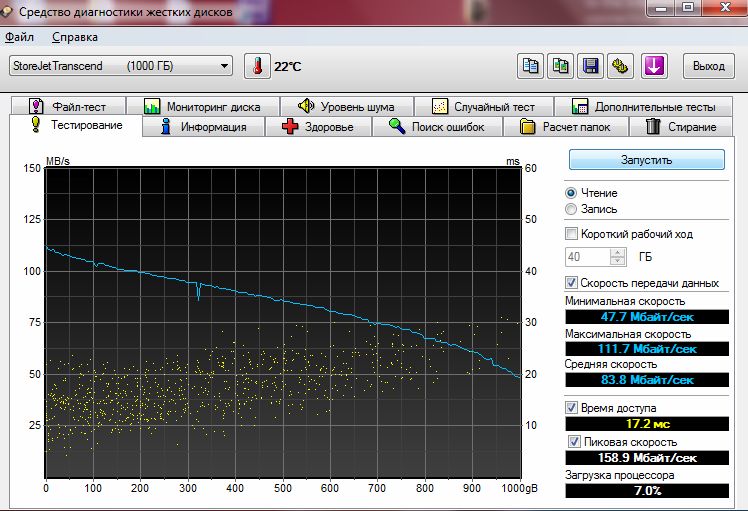This screenshot has width=748, height=511.
Task: Select the Запись radio button
Action: (x=571, y=209)
